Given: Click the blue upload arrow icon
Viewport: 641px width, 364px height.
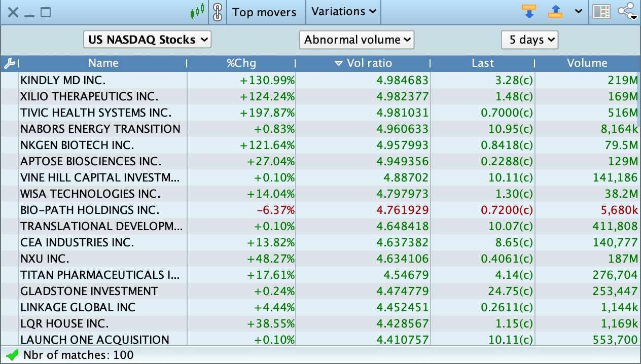Looking at the screenshot, I should coord(555,12).
